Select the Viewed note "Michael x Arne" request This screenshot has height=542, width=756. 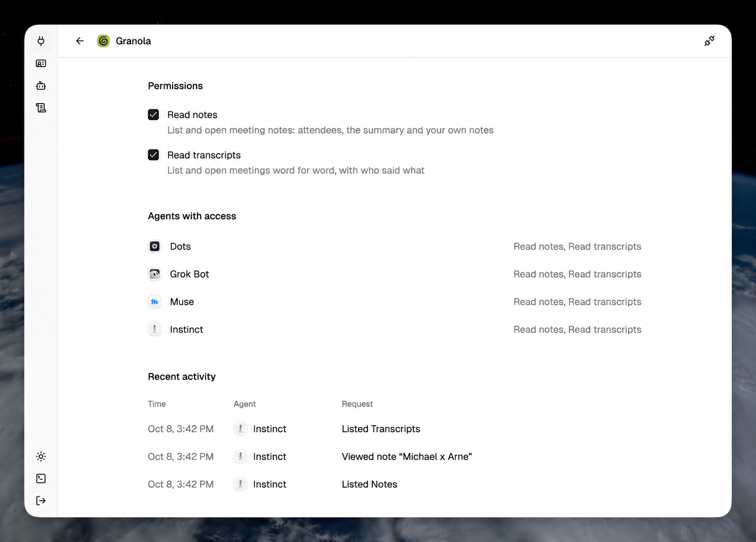tap(407, 456)
